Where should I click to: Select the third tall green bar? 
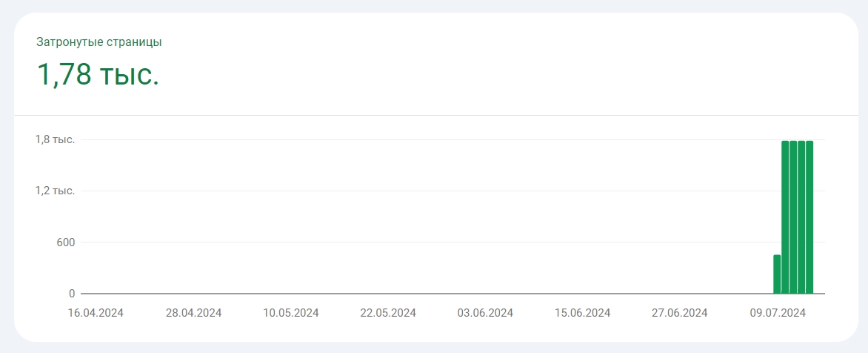(801, 217)
